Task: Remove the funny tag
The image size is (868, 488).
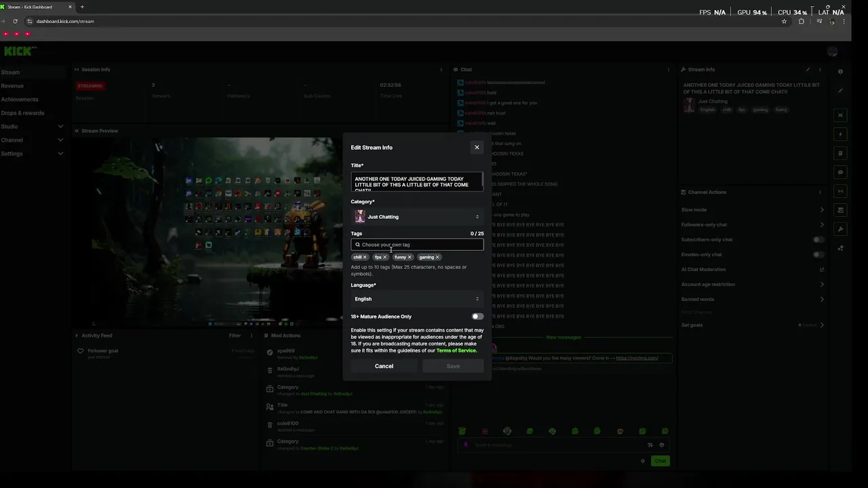Action: tap(410, 257)
